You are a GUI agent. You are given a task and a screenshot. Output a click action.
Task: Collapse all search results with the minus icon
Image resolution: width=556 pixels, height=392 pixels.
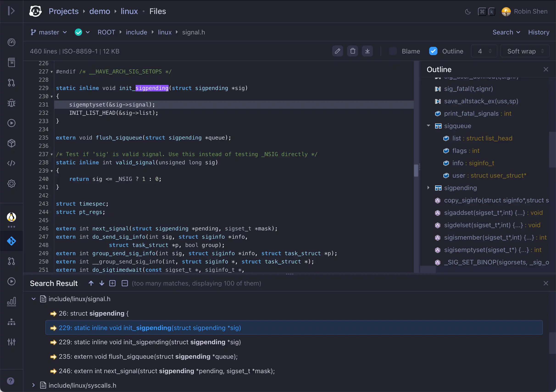[125, 283]
